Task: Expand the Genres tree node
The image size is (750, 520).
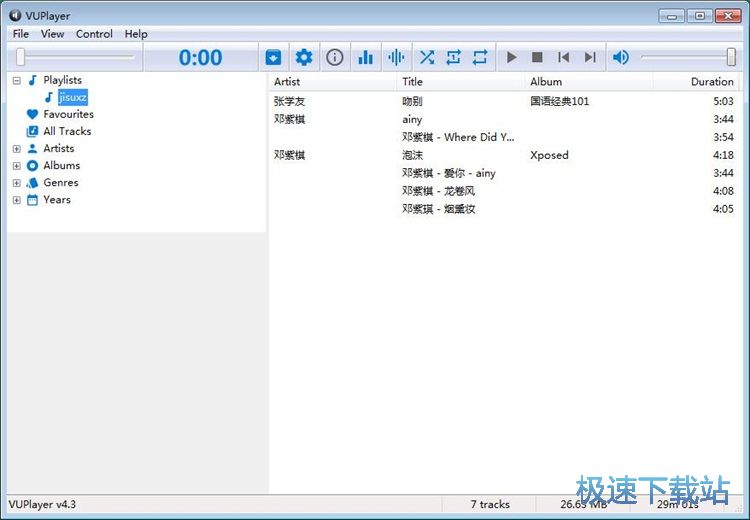Action: pyautogui.click(x=17, y=183)
